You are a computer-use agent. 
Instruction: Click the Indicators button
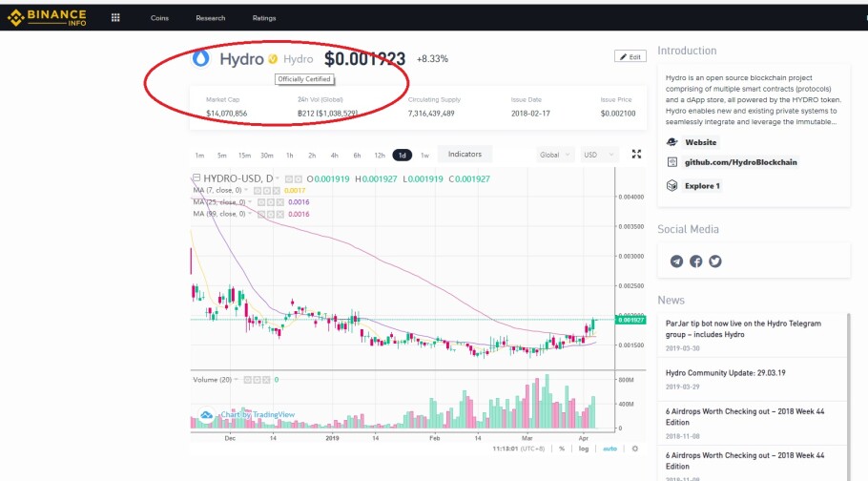coord(465,154)
